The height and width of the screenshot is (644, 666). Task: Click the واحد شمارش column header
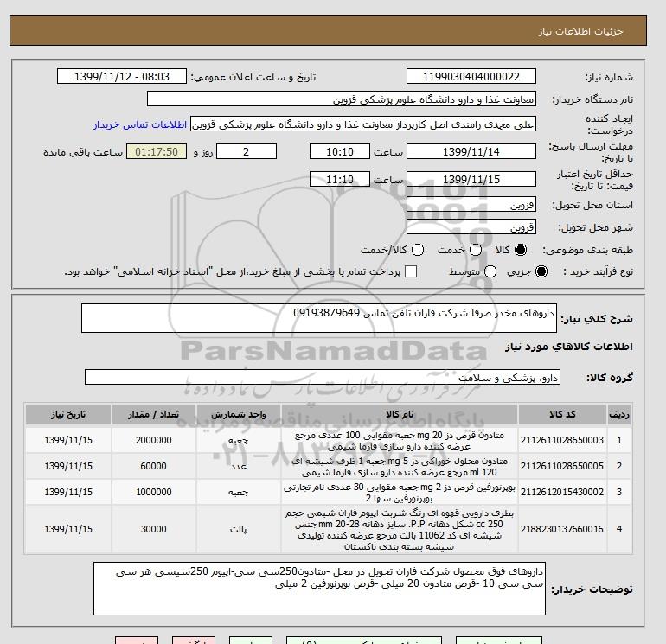pos(238,414)
